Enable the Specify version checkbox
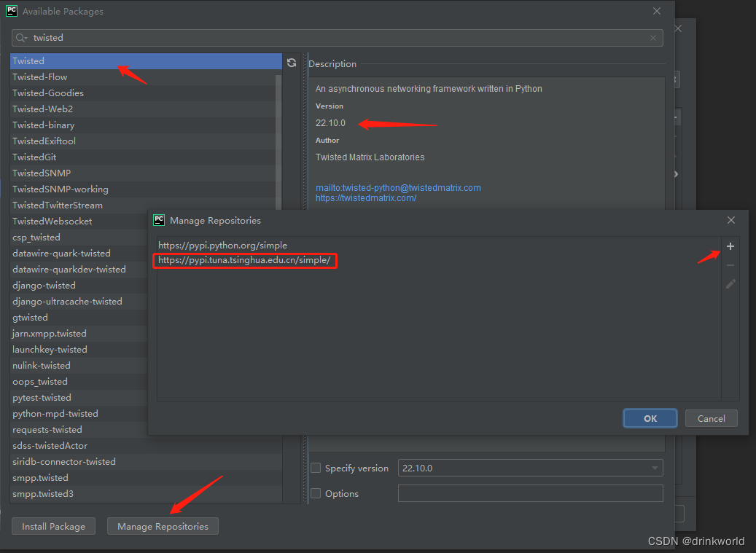Screen dimensions: 756x553 316,468
